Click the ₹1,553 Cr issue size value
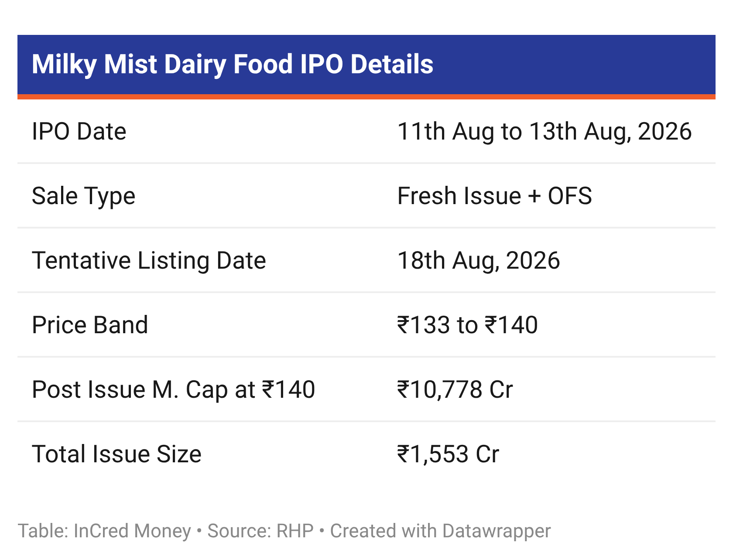Viewport: 733px width, 560px height. pyautogui.click(x=448, y=454)
